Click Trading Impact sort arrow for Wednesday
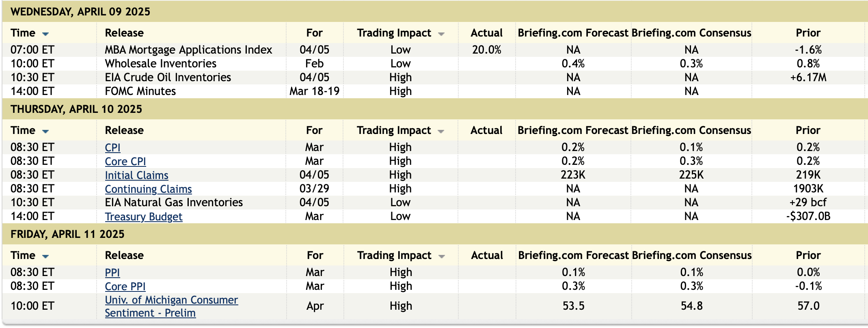868x328 pixels. [x=441, y=34]
